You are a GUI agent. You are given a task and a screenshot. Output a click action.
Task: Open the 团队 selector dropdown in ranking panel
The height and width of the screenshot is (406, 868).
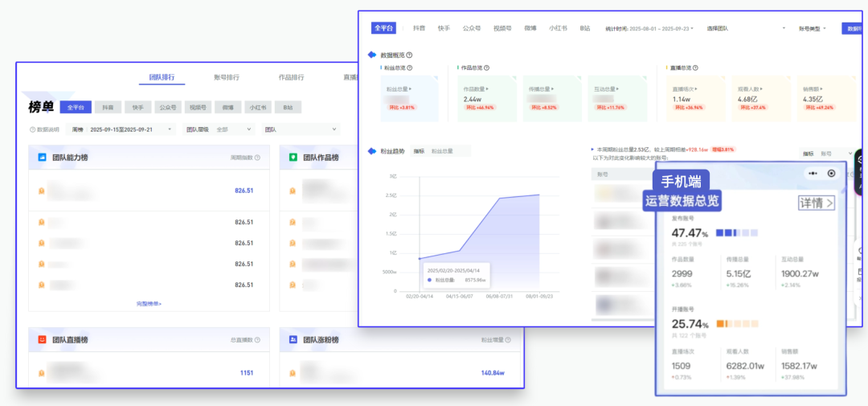(x=301, y=129)
